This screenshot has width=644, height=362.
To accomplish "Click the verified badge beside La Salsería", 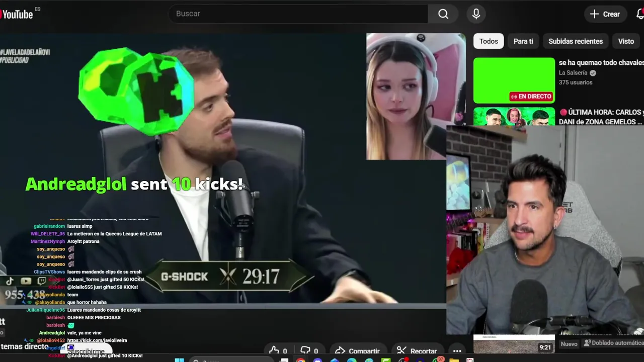I will point(593,73).
